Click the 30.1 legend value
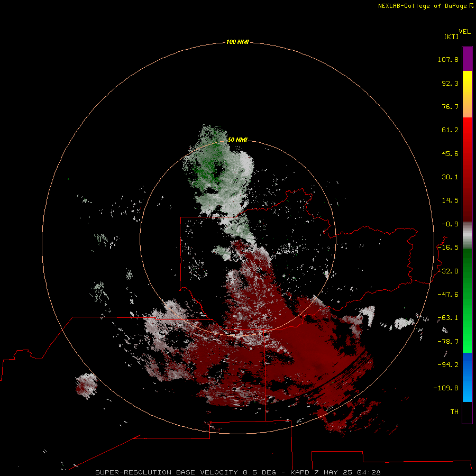 click(450, 177)
